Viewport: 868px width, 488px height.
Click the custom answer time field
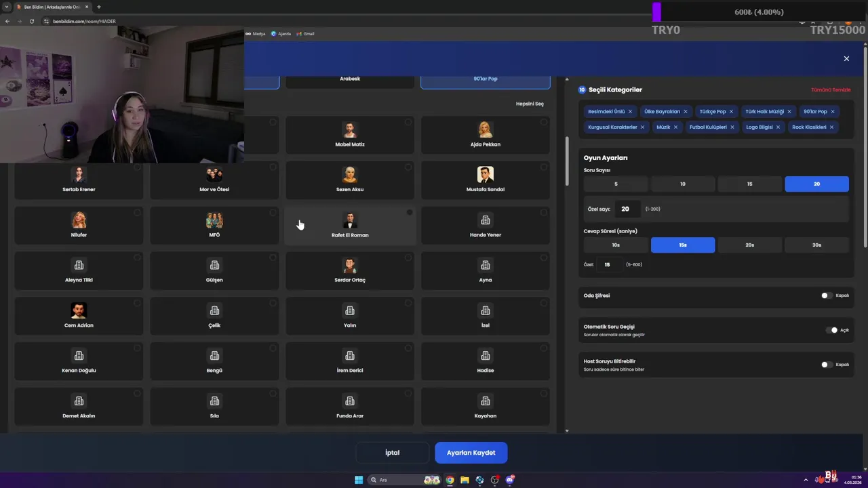609,264
